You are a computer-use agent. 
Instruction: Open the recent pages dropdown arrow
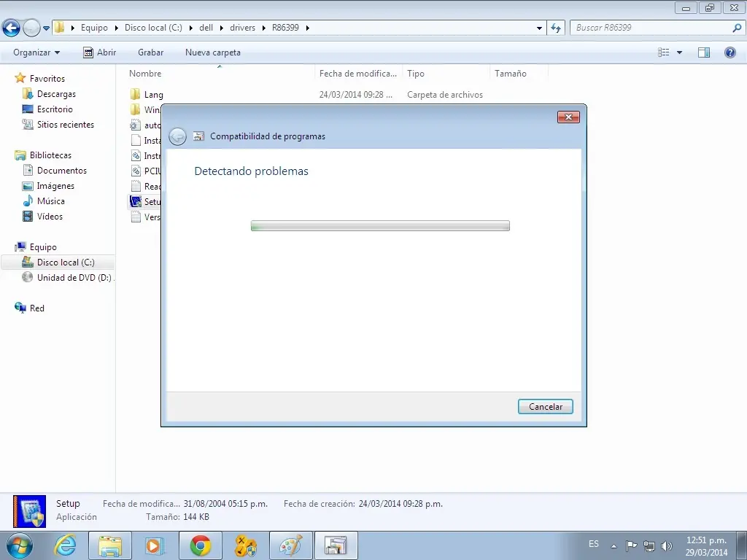(46, 28)
